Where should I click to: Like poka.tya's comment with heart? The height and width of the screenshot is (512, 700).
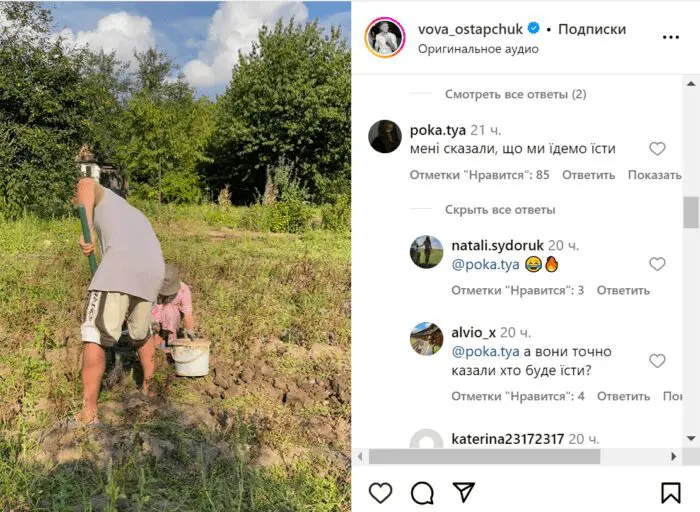click(x=657, y=149)
